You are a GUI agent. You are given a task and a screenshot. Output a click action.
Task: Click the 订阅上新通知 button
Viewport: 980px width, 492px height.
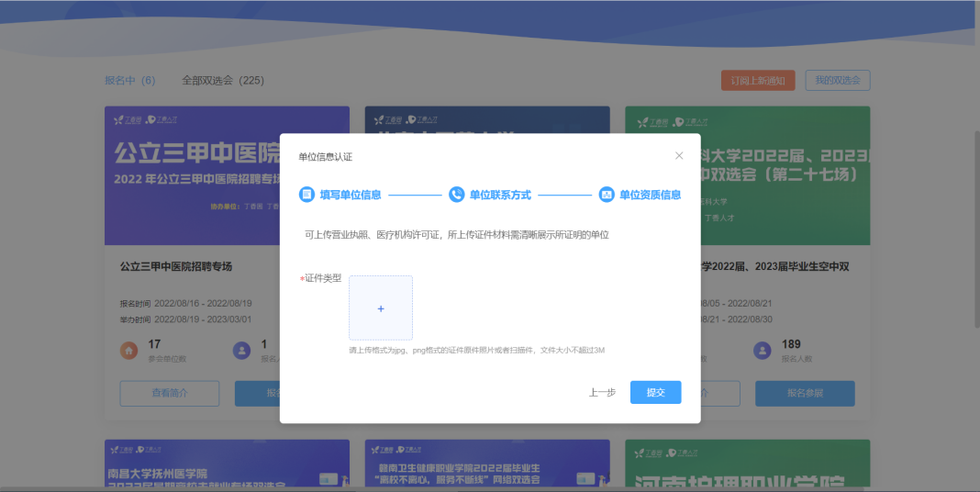click(x=758, y=81)
